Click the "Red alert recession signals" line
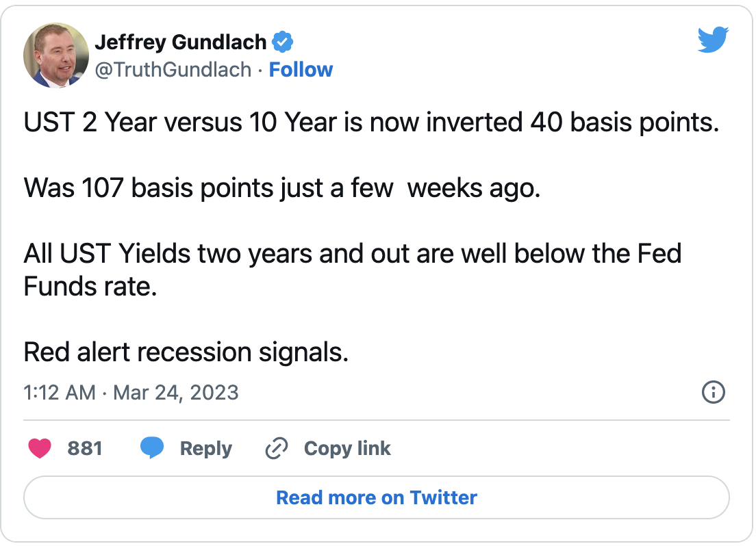 pyautogui.click(x=186, y=352)
